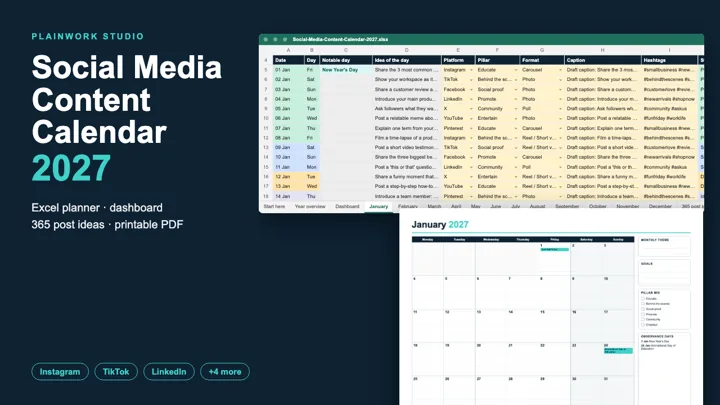Tick the Educate checkbox in Pillar Mix
The image size is (720, 405).
click(643, 298)
